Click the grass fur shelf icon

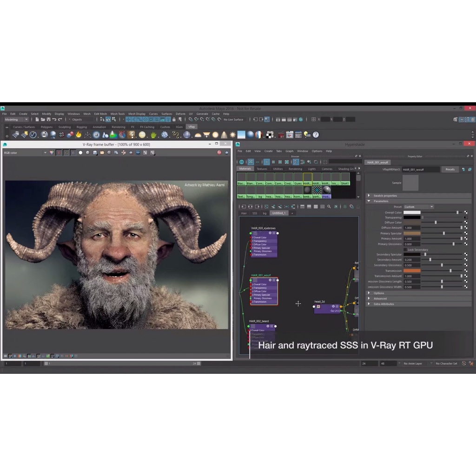pyautogui.click(x=153, y=135)
